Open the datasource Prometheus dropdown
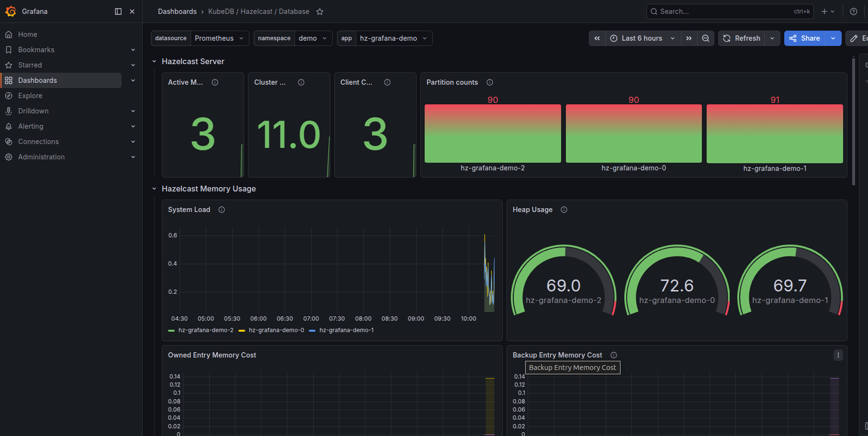 pyautogui.click(x=220, y=38)
